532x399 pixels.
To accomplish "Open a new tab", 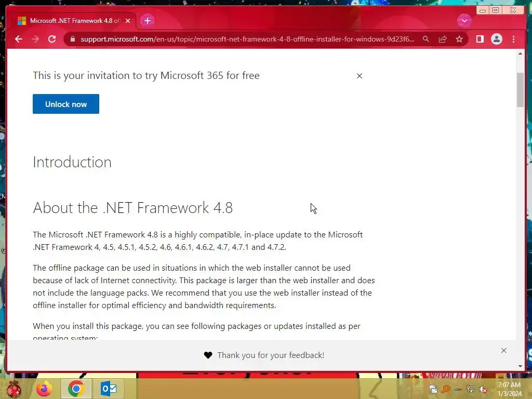I will pos(147,21).
